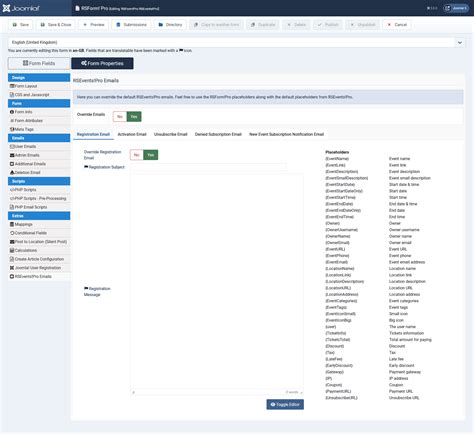Click the language dropdown chevron arrow

pyautogui.click(x=460, y=43)
